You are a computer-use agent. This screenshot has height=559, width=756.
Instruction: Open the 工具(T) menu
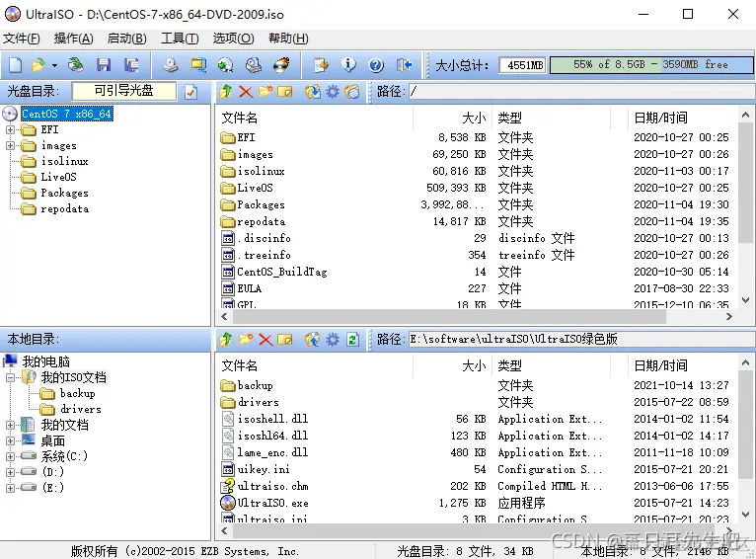180,39
